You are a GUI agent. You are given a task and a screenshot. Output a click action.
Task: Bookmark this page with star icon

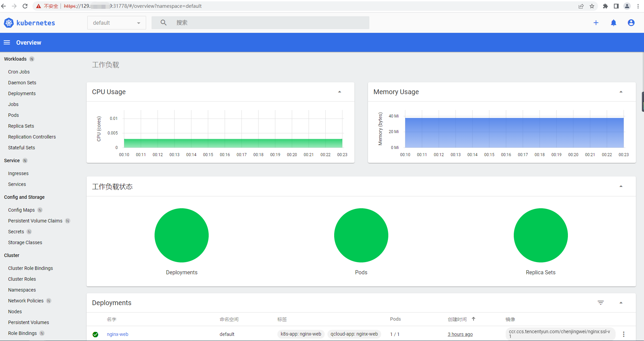[x=592, y=6]
